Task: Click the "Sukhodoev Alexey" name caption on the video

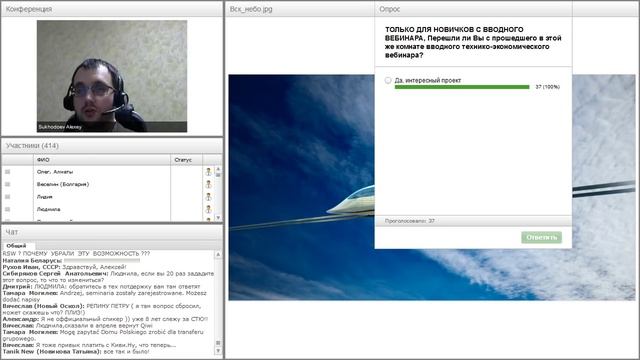Action: tap(60, 127)
